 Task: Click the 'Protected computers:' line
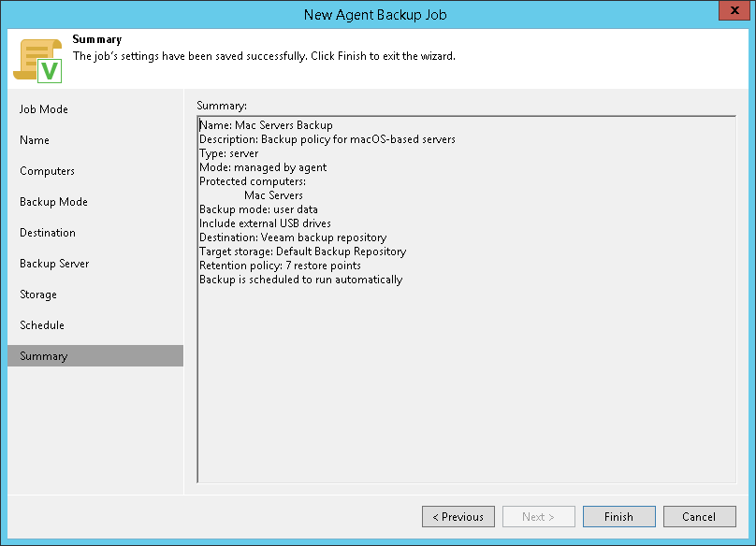click(253, 181)
